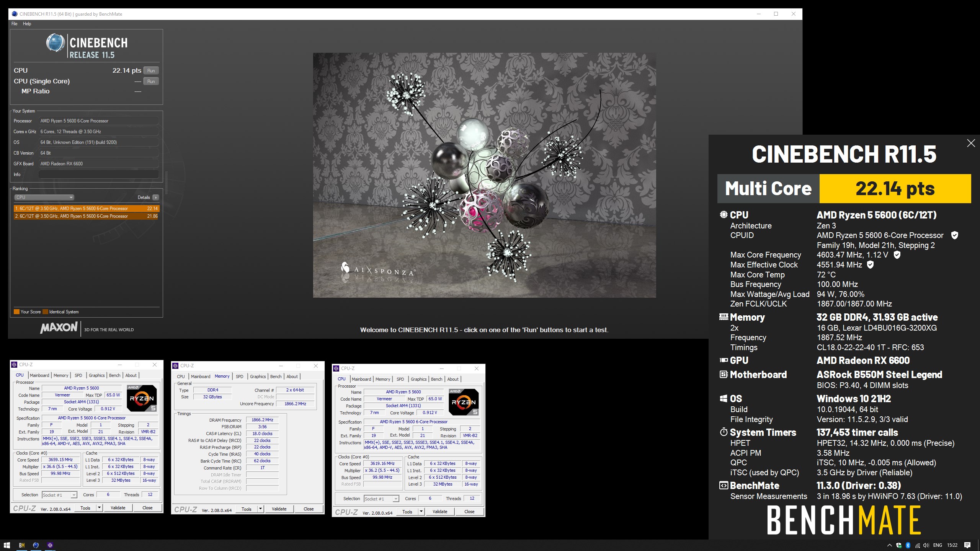The image size is (980, 551).
Task: Expand Tools arrow in CPU-Z showing 3659.15 MHz
Action: [99, 508]
